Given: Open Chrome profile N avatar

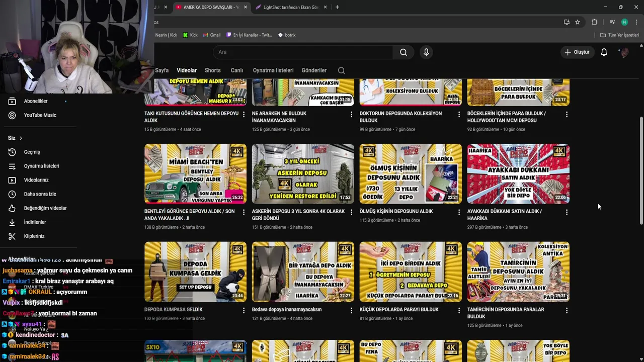Looking at the screenshot, I should coord(624,22).
